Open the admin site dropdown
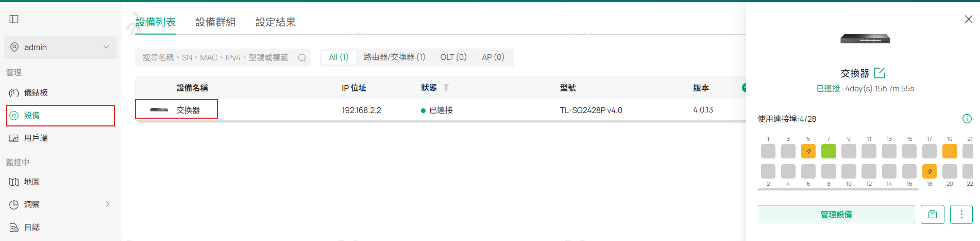This screenshot has width=980, height=241. pyautogui.click(x=60, y=47)
